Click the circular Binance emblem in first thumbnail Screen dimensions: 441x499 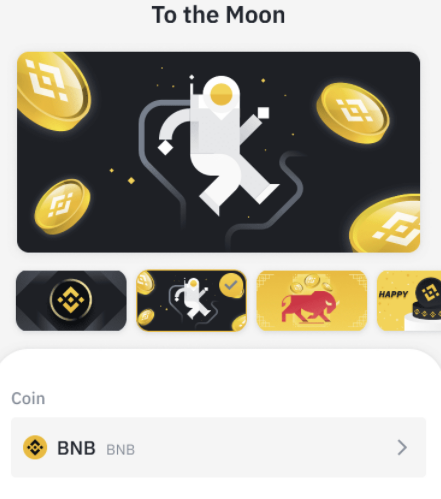click(x=71, y=300)
